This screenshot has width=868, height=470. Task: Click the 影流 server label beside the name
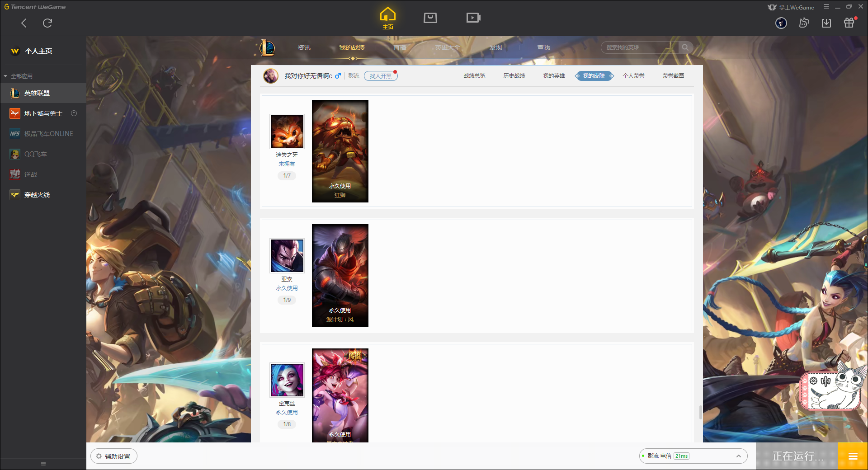click(x=354, y=76)
